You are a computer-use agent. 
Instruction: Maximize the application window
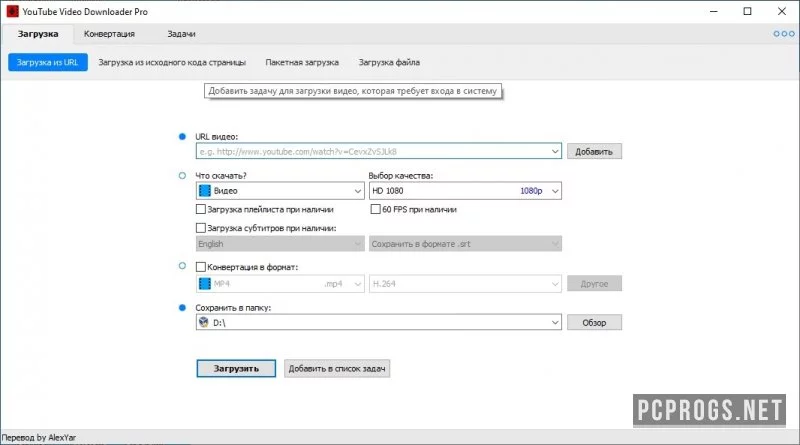(x=747, y=11)
